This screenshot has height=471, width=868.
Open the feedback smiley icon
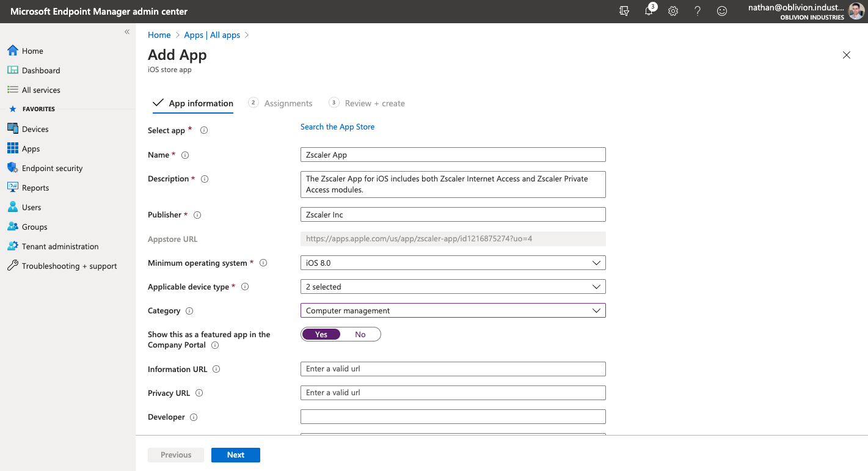(722, 11)
